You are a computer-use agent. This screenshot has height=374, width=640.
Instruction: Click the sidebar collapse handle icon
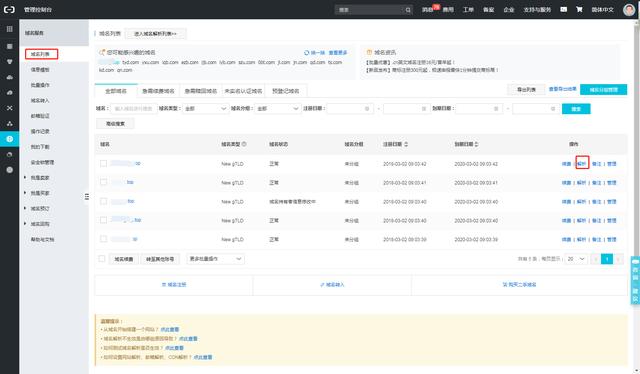click(x=87, y=197)
